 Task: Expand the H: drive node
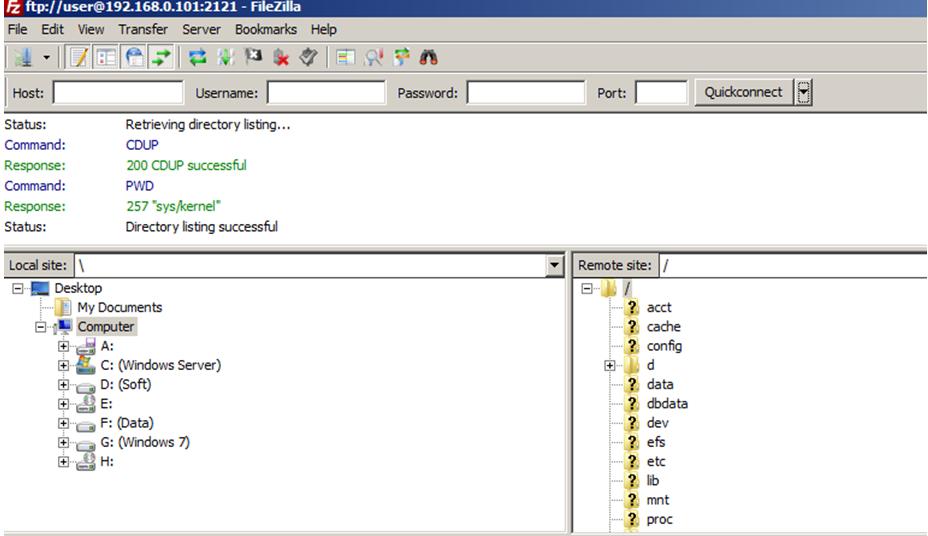click(x=63, y=461)
